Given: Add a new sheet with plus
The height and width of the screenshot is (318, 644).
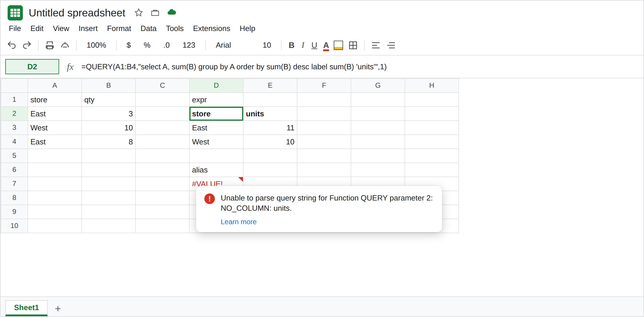Looking at the screenshot, I should [x=58, y=309].
